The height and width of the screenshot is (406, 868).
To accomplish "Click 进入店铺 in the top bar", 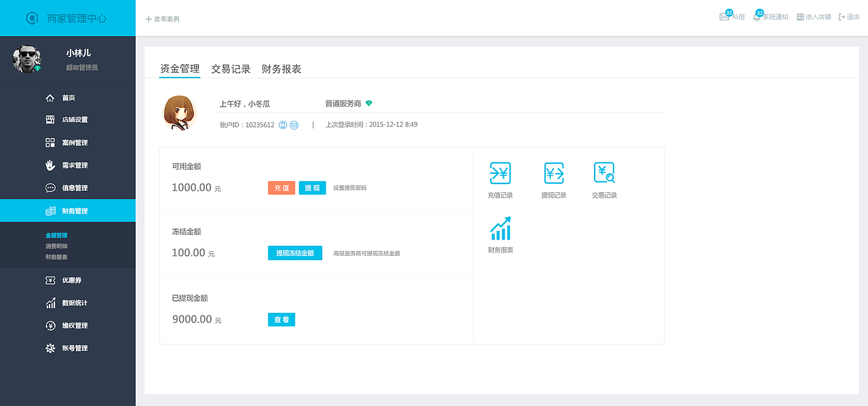I will (814, 17).
